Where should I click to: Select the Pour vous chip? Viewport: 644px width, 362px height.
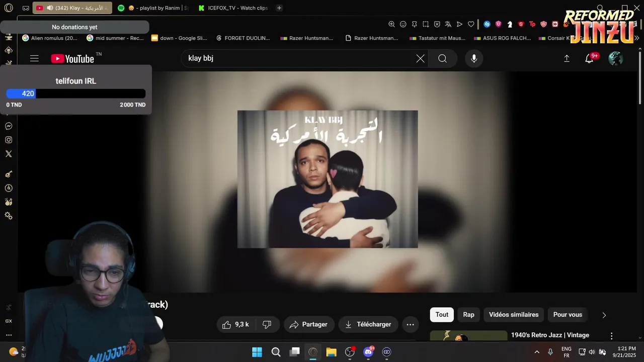pos(568,315)
